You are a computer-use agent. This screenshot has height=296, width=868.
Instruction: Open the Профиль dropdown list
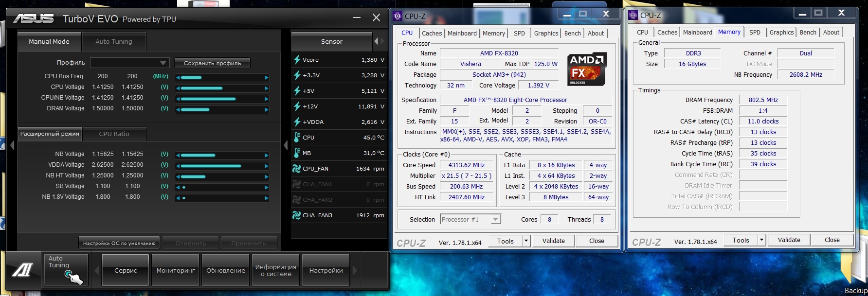pos(129,63)
